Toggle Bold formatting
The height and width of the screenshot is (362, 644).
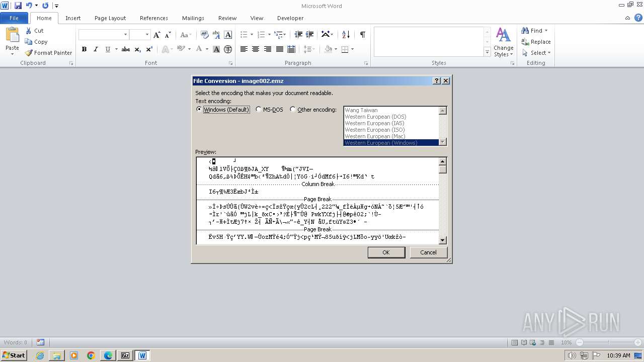[x=84, y=49]
